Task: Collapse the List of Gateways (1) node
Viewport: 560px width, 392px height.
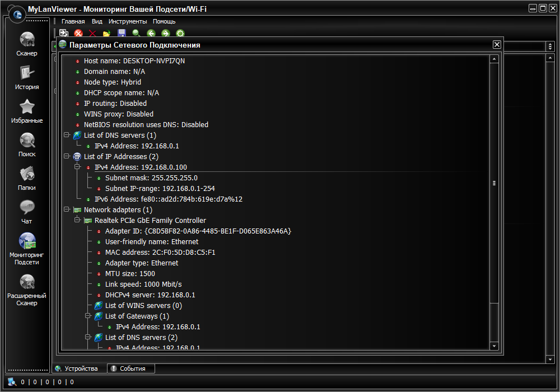Action: click(88, 316)
